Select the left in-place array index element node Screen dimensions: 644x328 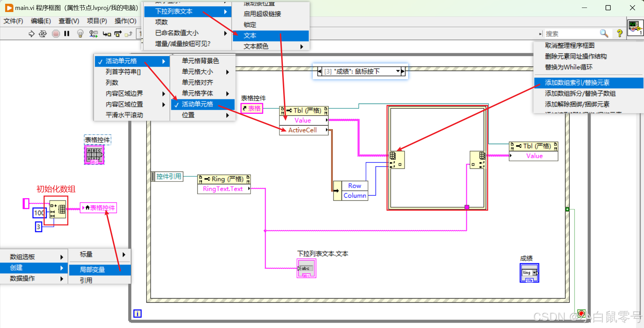click(397, 160)
